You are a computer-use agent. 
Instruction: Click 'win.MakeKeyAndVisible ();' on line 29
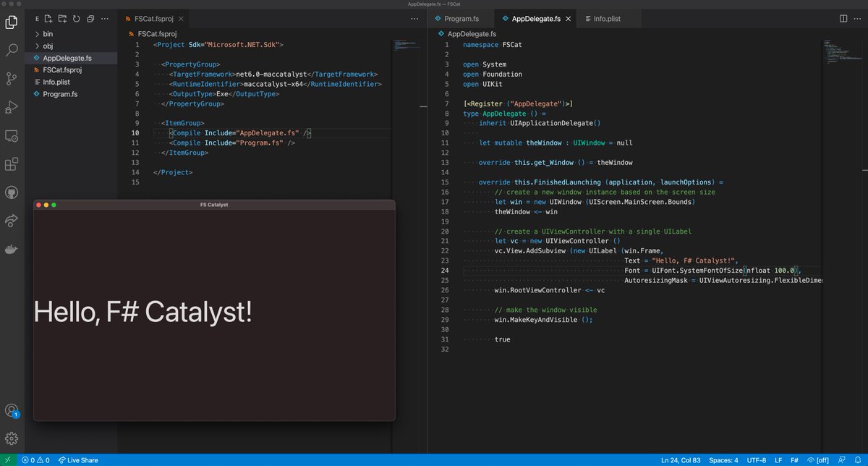pyautogui.click(x=544, y=319)
